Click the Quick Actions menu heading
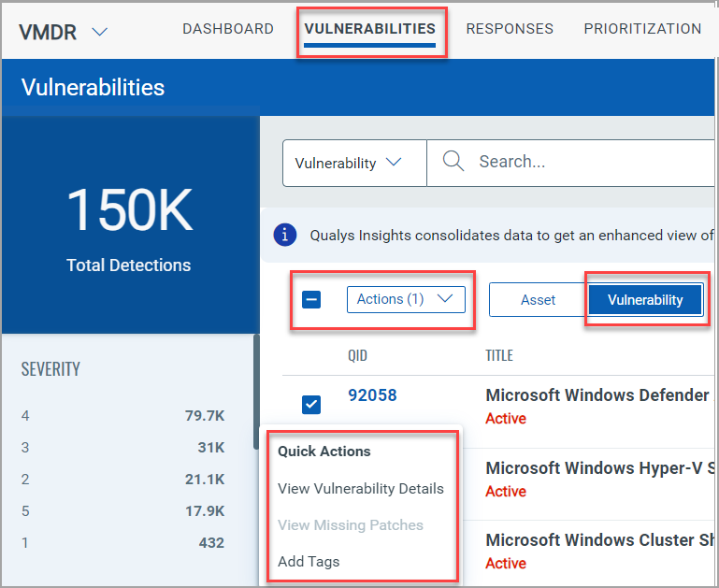Screen dimensions: 719x588 click(x=324, y=452)
